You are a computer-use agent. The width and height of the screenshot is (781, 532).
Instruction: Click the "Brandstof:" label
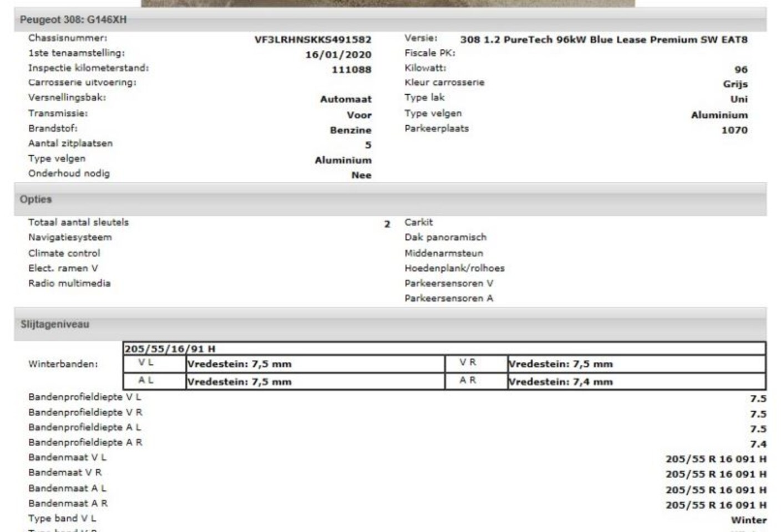[x=53, y=128]
